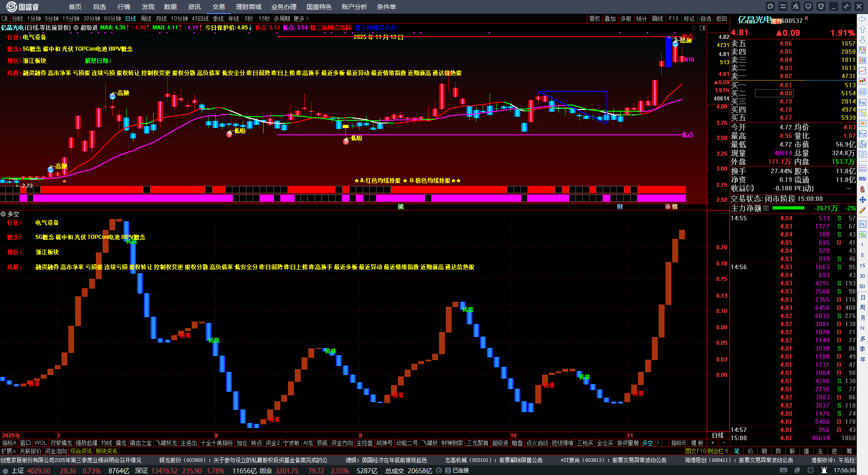
Task: Switch to the 板块资讯 tab
Action: point(106,451)
